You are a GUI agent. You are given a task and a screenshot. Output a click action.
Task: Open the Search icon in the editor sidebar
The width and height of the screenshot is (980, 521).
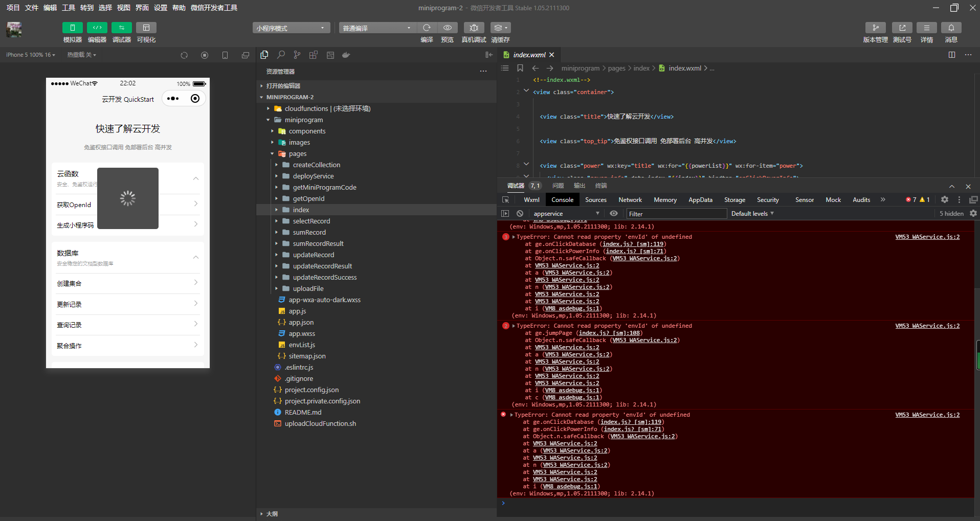coord(281,55)
